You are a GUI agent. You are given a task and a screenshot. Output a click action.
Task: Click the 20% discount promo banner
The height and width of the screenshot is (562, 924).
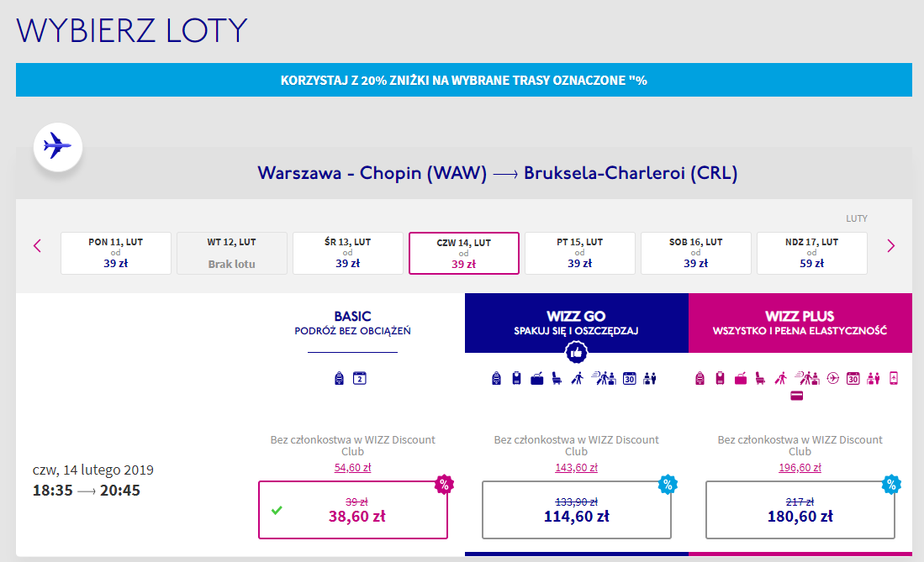pyautogui.click(x=463, y=80)
